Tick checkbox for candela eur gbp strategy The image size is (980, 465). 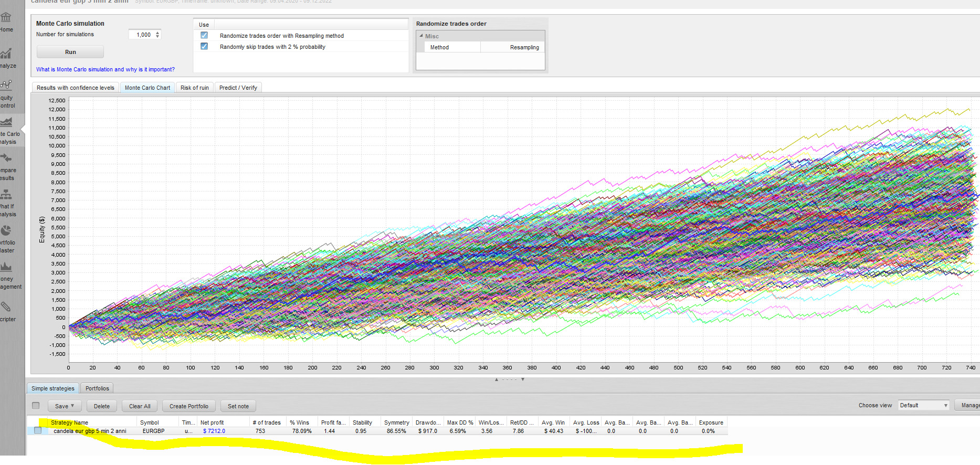pos(38,431)
